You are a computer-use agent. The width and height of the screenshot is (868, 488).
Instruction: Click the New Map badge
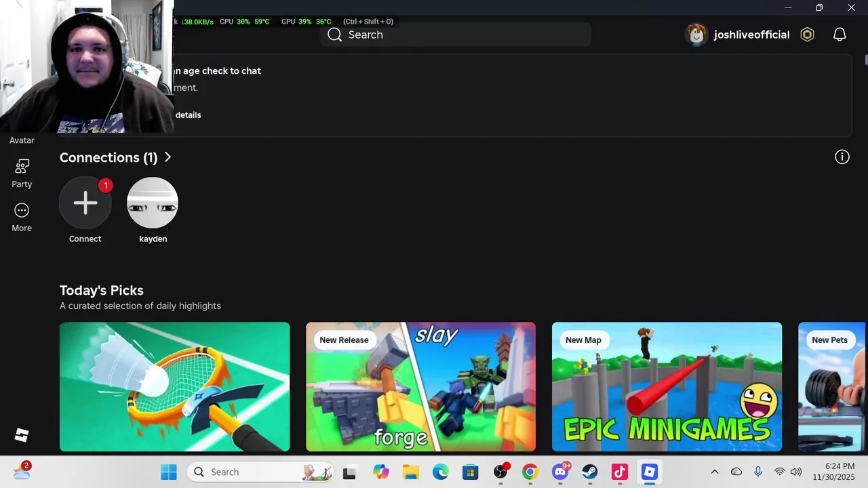[x=583, y=340]
